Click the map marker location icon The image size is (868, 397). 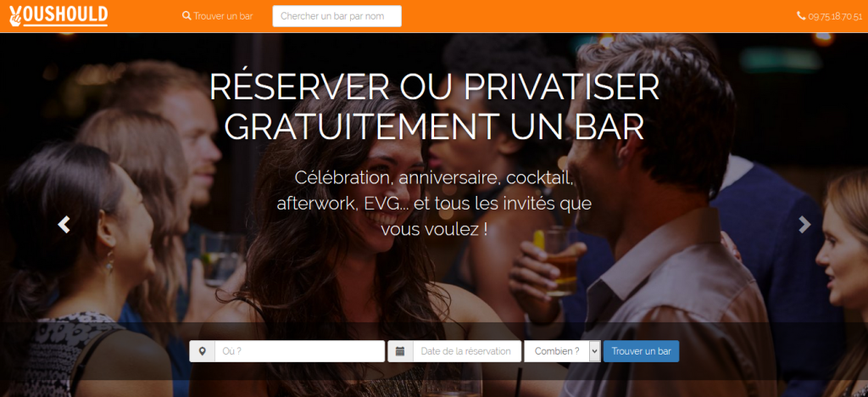tap(202, 351)
